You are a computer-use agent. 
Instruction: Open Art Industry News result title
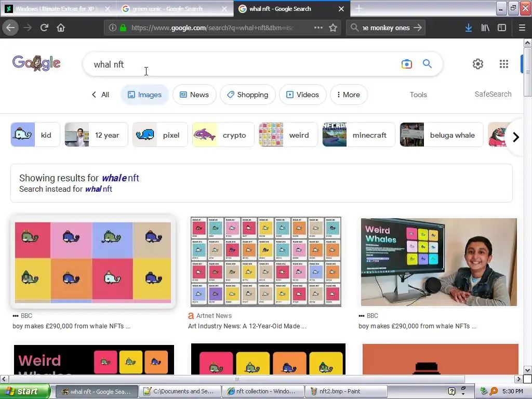pyautogui.click(x=247, y=326)
